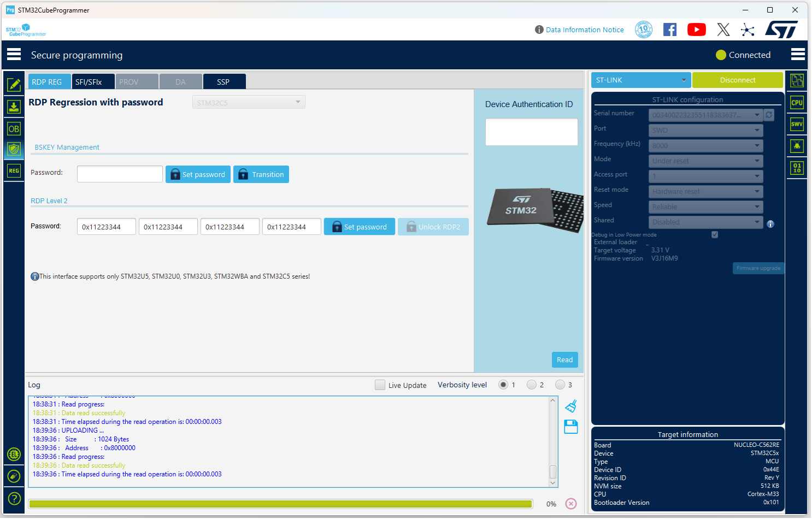Switch to the SFI/SFIx tab

[93, 81]
